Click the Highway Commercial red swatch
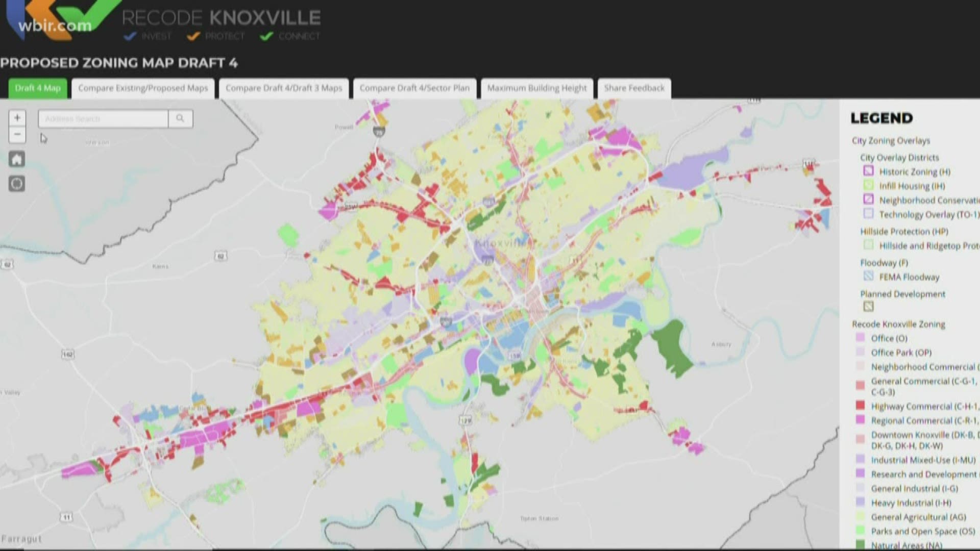 [860, 406]
